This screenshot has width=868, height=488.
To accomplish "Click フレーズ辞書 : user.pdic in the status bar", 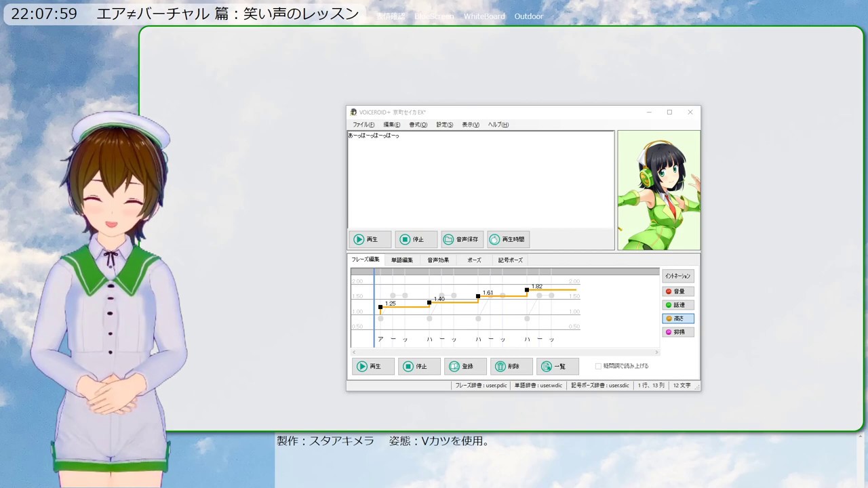I will (481, 385).
